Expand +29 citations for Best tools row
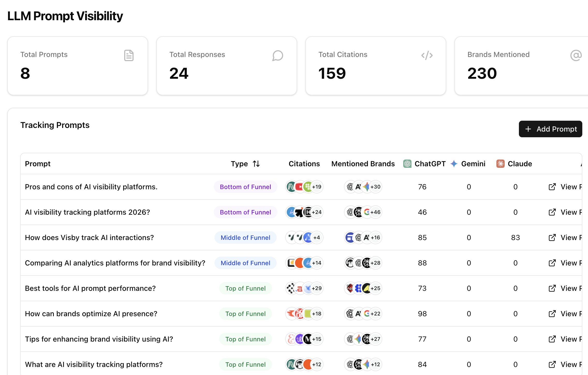 pos(317,288)
